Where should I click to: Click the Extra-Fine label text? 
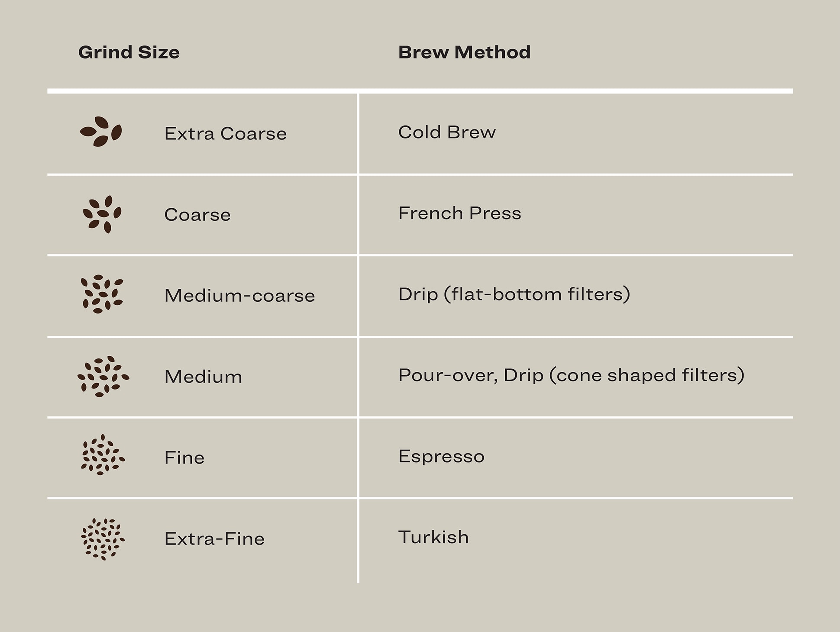pos(214,539)
